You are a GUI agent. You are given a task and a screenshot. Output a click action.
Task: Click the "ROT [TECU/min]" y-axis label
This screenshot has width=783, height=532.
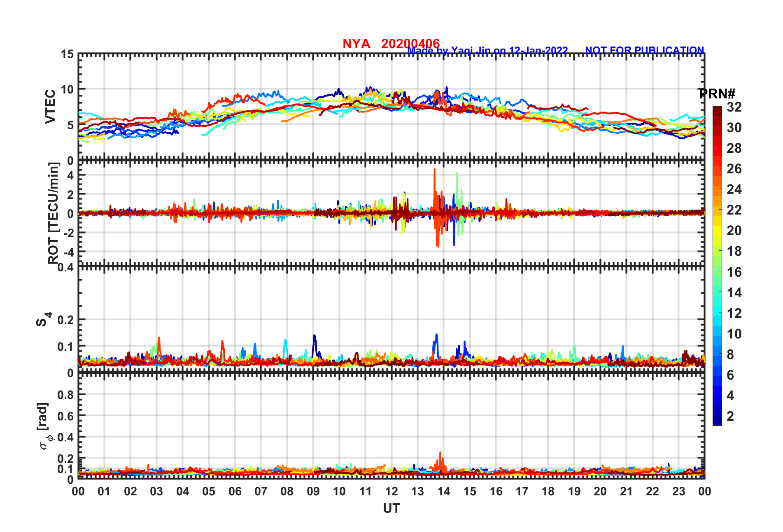54,213
